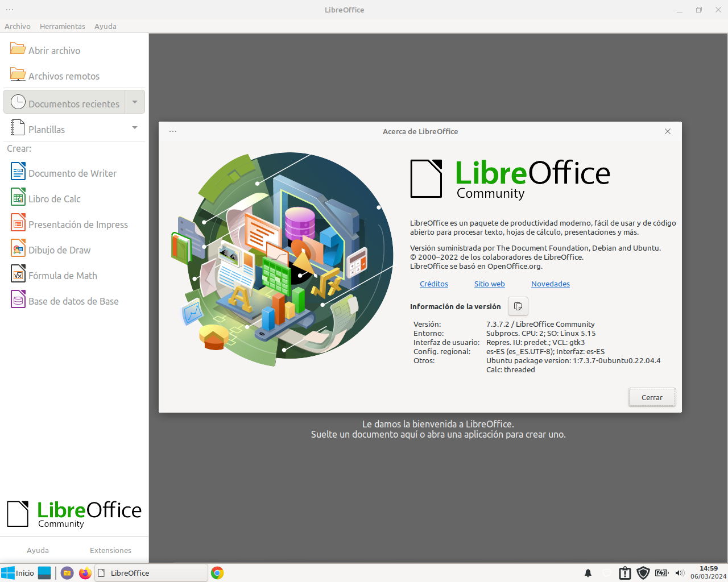Click the clock icon of Documentos recientes
This screenshot has width=728, height=582.
(18, 102)
